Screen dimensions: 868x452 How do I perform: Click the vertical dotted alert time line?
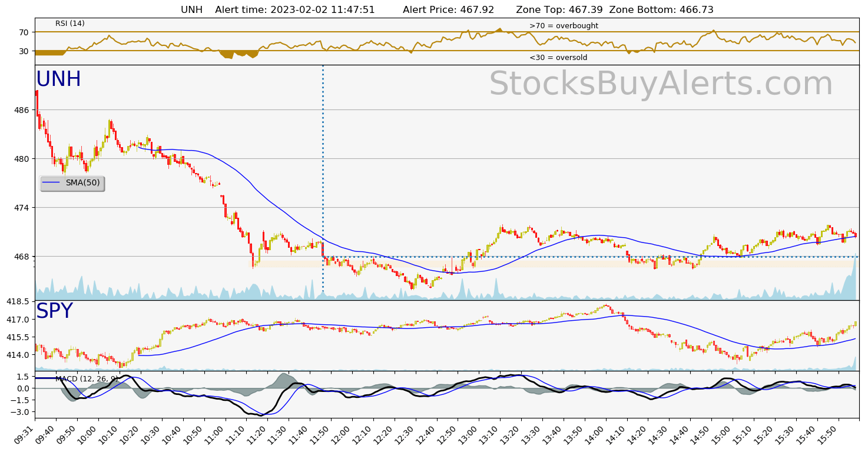tap(323, 177)
